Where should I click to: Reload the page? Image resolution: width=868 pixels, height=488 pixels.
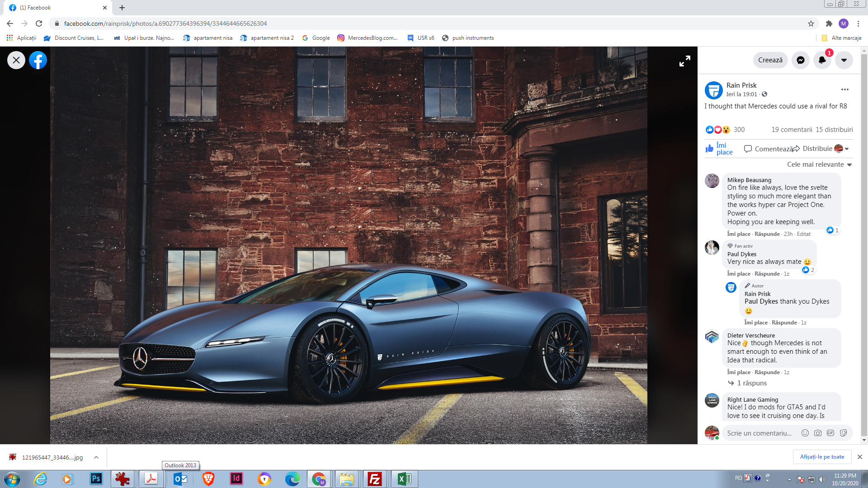pos(39,23)
